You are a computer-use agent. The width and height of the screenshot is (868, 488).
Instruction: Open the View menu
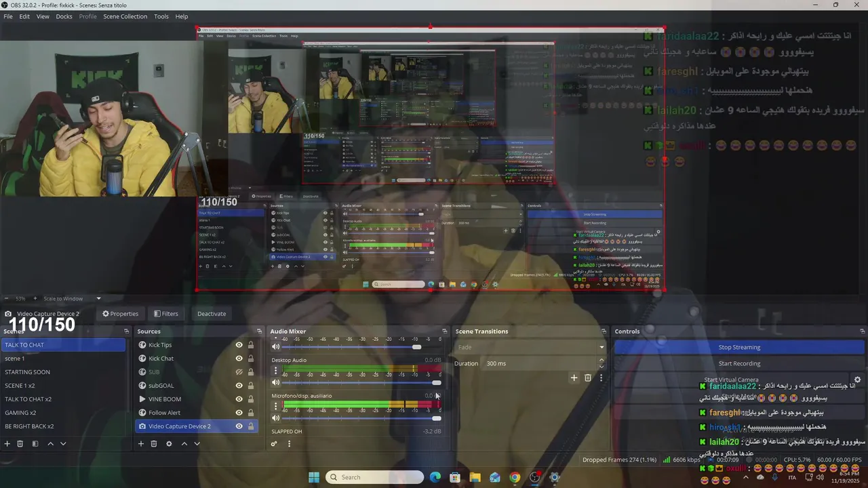tap(43, 16)
